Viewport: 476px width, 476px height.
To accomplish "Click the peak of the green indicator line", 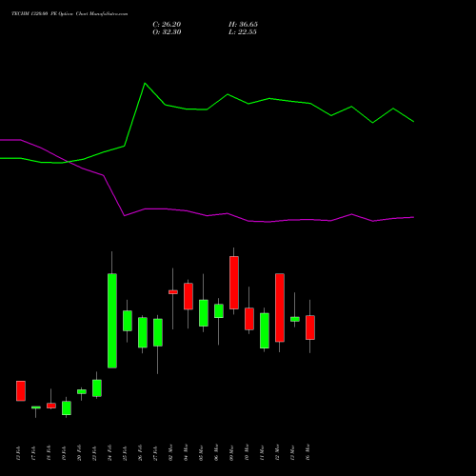I will pos(145,84).
